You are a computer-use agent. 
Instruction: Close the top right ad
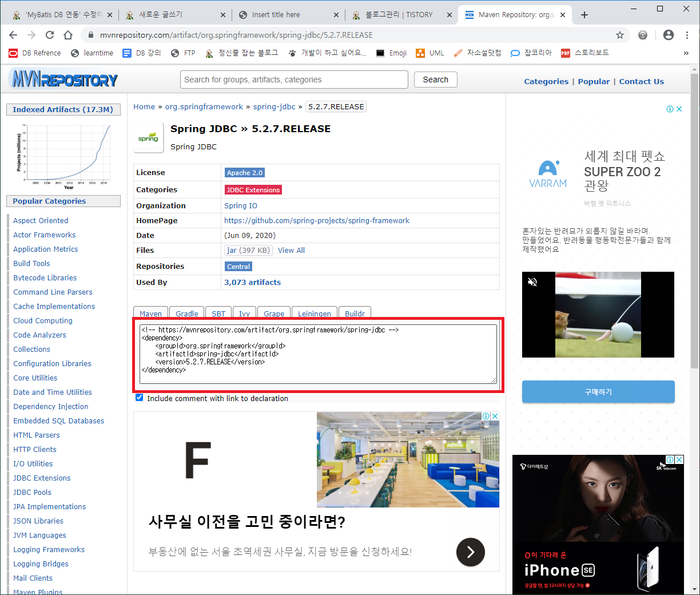tap(679, 109)
